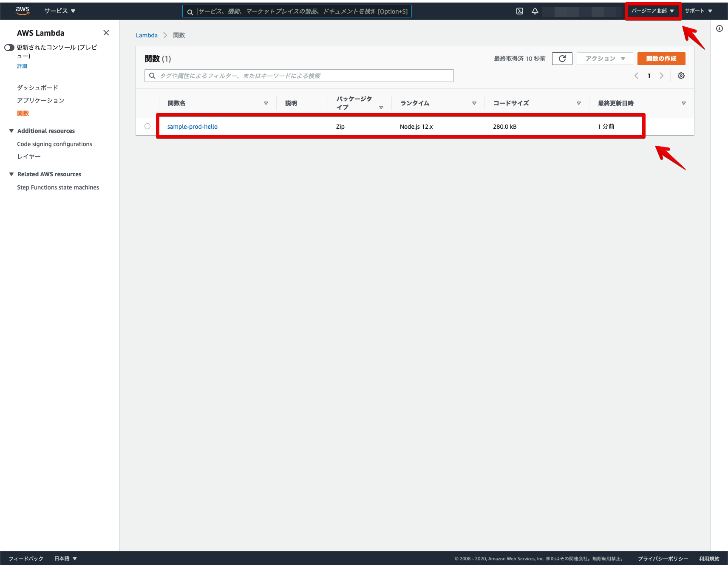Click the Zip package type cell
This screenshot has width=728, height=565.
pyautogui.click(x=340, y=127)
